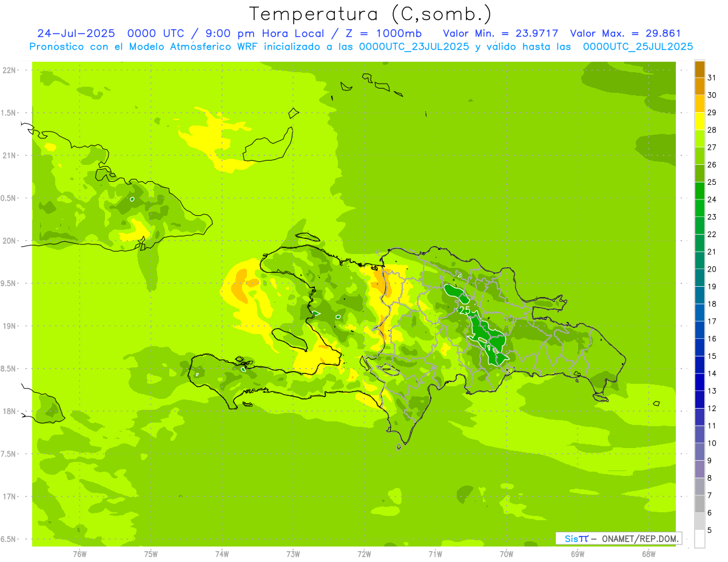This screenshot has height=562, width=728.
Task: Pick the light gray swatch between 5 and 6
Action: pyautogui.click(x=699, y=521)
